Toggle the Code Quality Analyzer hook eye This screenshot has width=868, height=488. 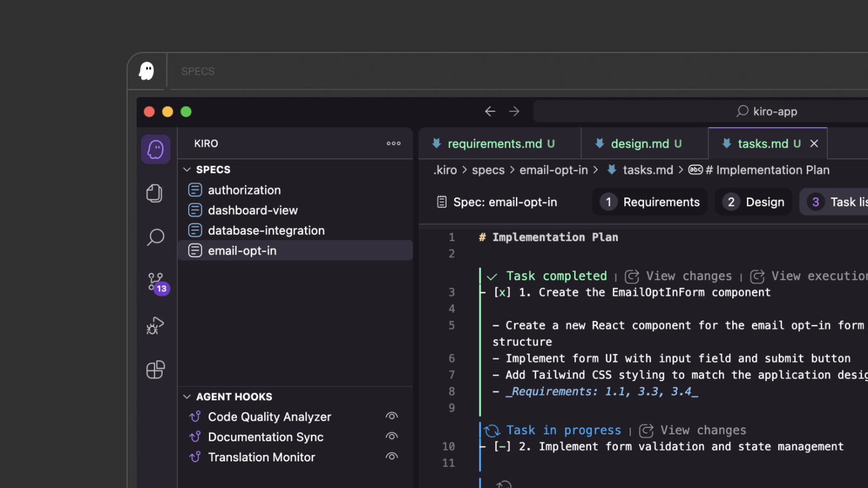click(392, 416)
